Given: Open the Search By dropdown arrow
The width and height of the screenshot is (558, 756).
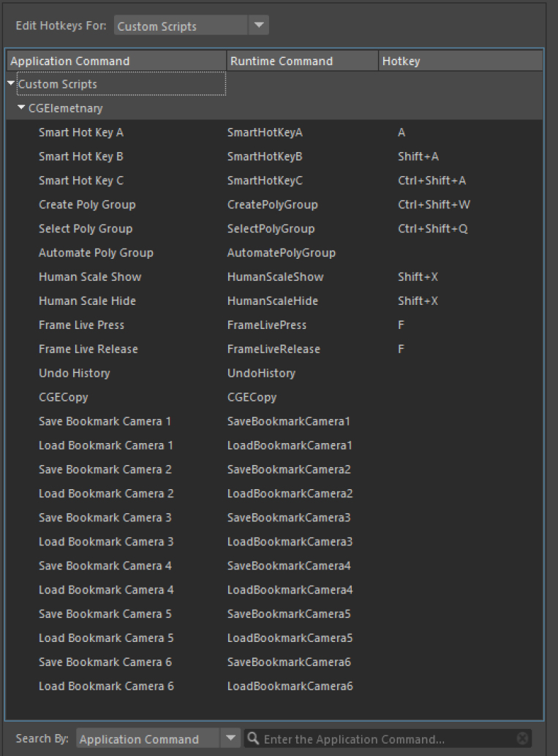Looking at the screenshot, I should 230,738.
